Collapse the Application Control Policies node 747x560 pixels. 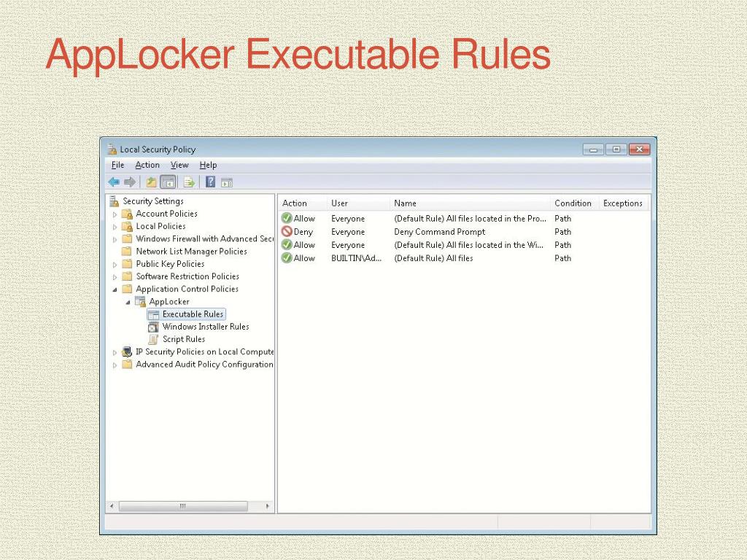coord(115,289)
